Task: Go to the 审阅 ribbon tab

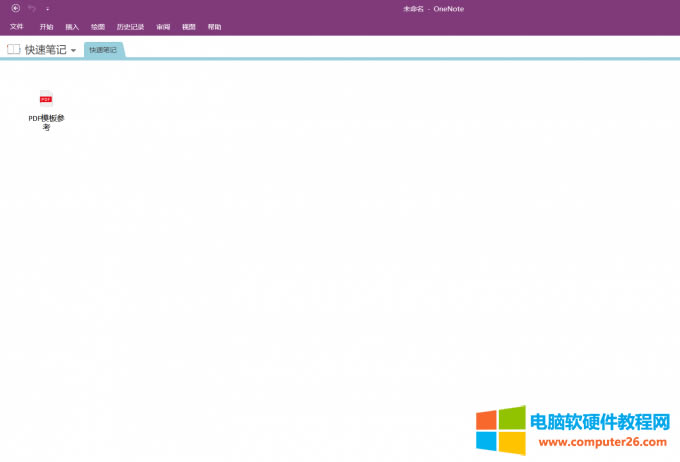Action: click(x=163, y=27)
